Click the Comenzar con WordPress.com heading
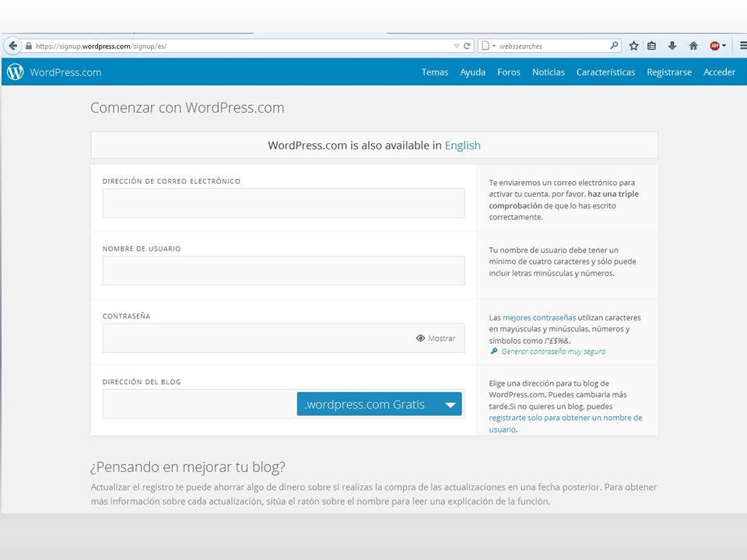This screenshot has width=747, height=560. (x=188, y=107)
